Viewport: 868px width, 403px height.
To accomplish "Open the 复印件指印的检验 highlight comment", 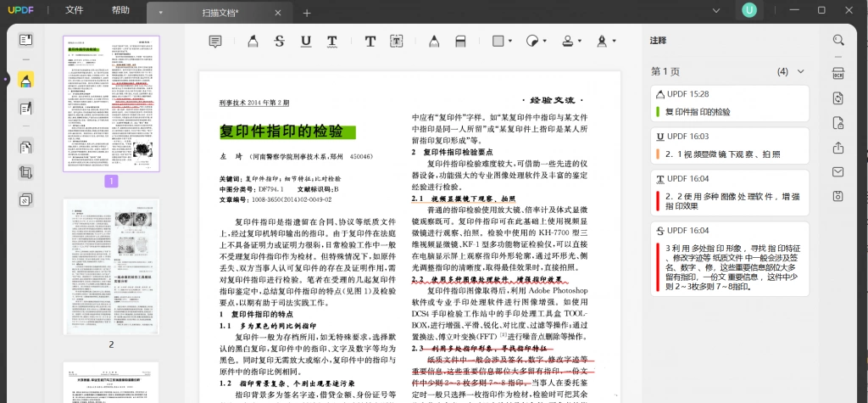I will pos(730,104).
